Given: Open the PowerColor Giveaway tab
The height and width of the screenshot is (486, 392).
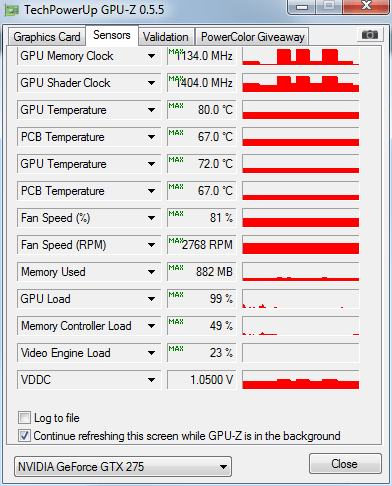Looking at the screenshot, I should coord(253,37).
